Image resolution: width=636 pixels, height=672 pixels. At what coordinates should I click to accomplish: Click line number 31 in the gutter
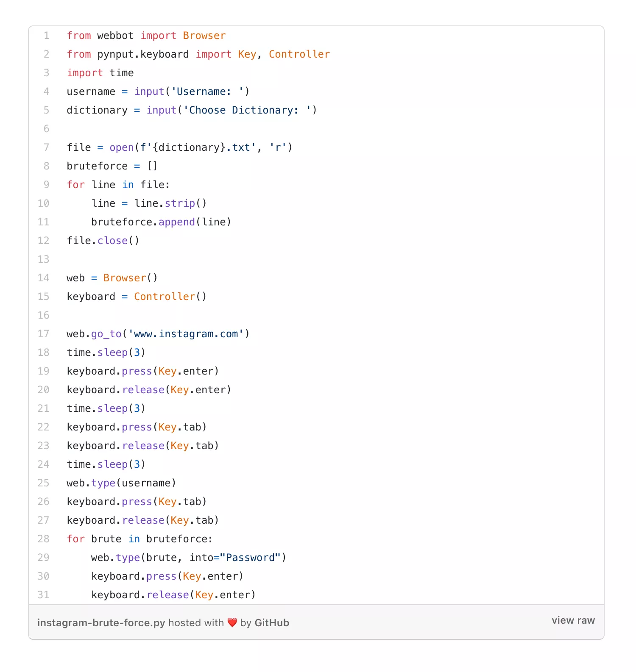pyautogui.click(x=43, y=595)
